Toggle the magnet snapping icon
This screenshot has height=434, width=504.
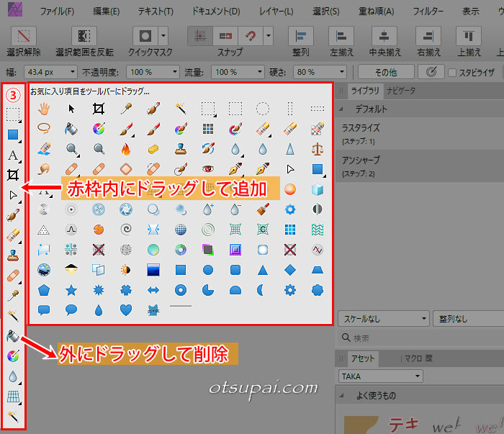pyautogui.click(x=251, y=35)
